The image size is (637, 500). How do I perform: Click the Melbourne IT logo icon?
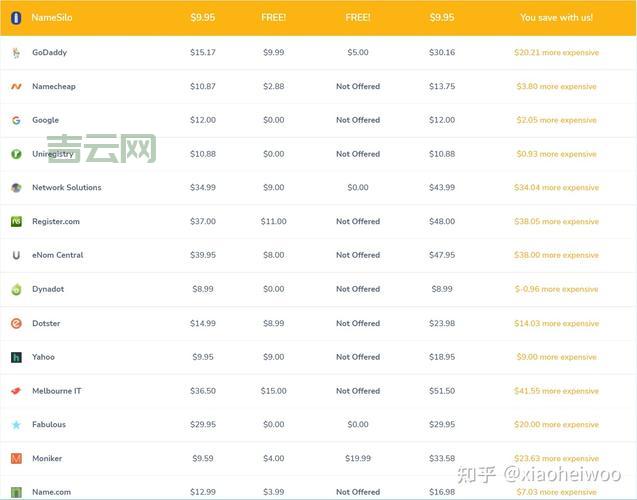coord(16,391)
